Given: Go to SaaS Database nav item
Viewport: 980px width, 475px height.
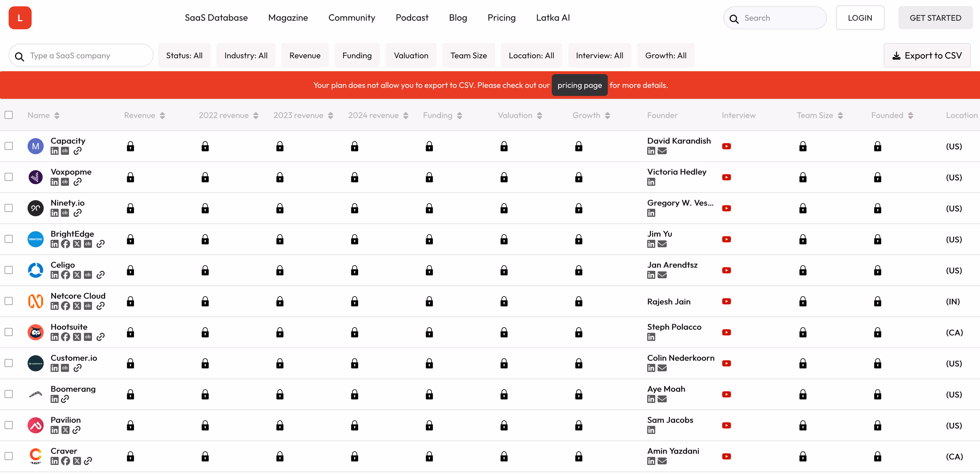Looking at the screenshot, I should [x=216, y=18].
